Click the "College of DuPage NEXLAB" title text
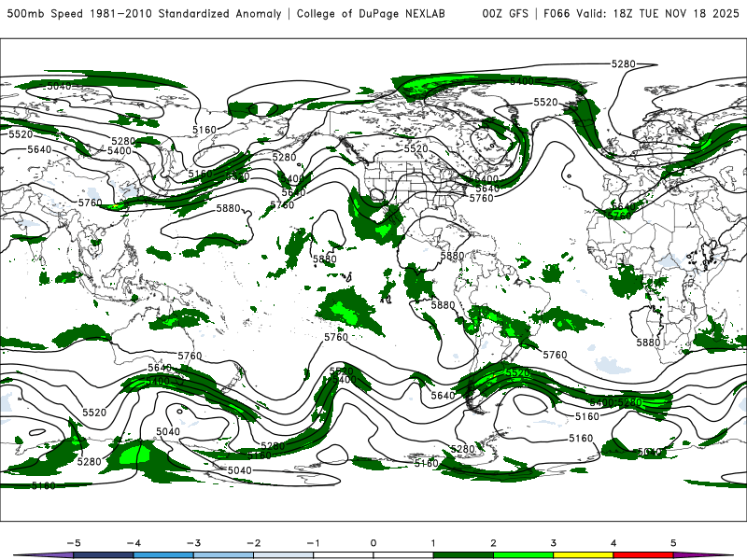This screenshot has height=560, width=747. click(x=371, y=13)
